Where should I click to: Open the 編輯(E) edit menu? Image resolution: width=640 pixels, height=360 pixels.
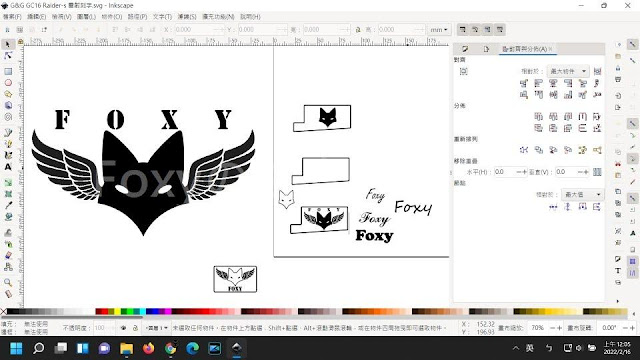[x=37, y=17]
